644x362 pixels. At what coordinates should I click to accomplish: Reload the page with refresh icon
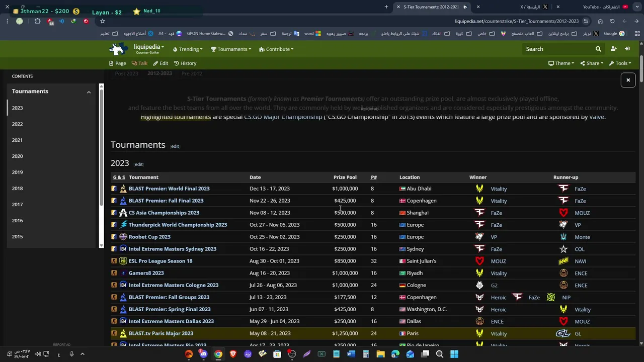612,21
